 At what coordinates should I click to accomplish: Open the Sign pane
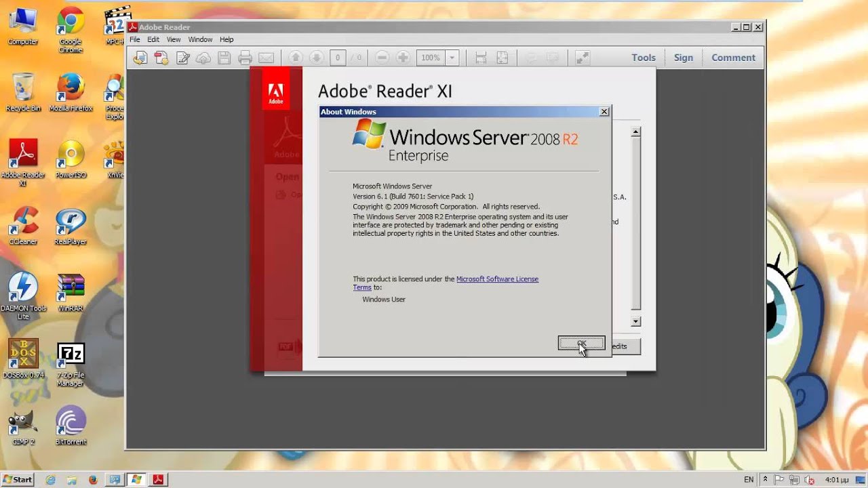(684, 58)
